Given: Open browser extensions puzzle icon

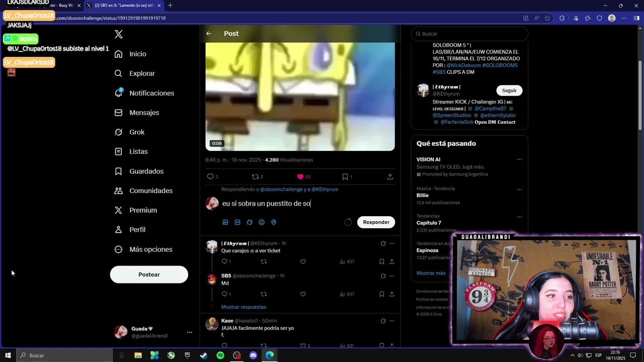Looking at the screenshot, I should [x=562, y=18].
